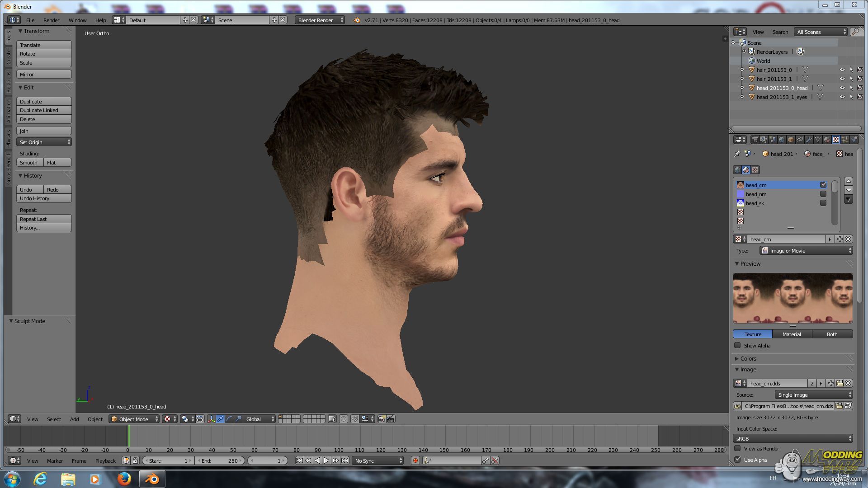The image size is (868, 488).
Task: Toggle snap magnet in 3D view header
Action: tap(354, 419)
